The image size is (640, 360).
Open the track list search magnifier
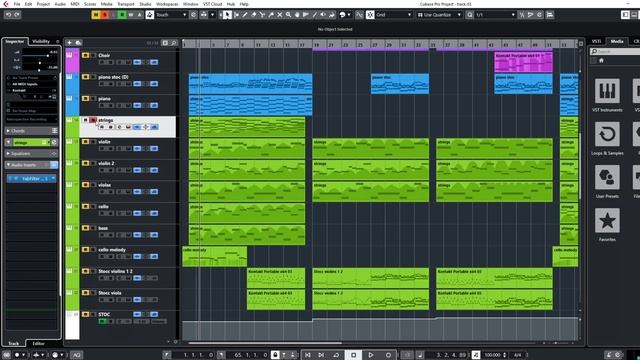174,42
